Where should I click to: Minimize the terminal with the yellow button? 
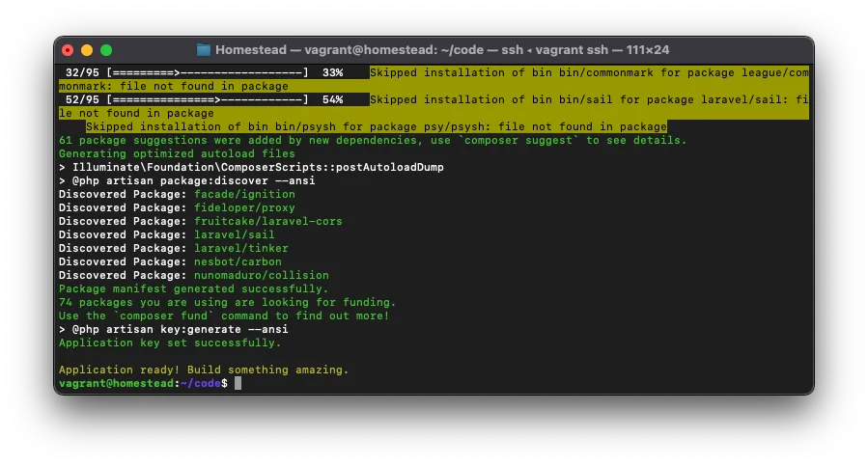[87, 50]
